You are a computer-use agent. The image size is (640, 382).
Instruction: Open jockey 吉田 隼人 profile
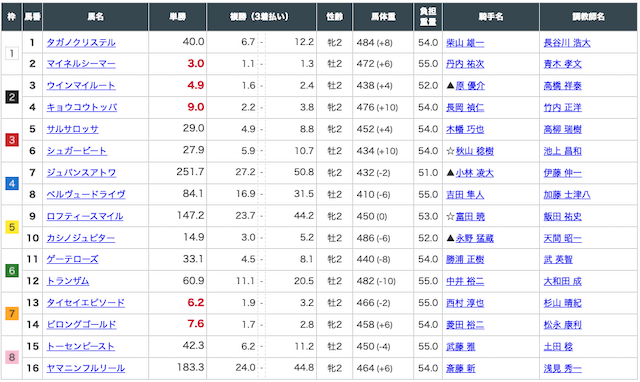tap(465, 195)
